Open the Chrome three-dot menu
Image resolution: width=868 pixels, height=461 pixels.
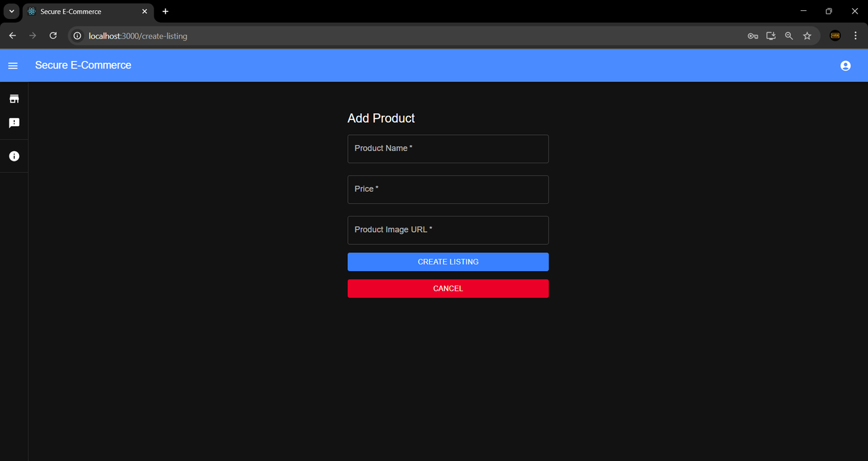point(855,36)
